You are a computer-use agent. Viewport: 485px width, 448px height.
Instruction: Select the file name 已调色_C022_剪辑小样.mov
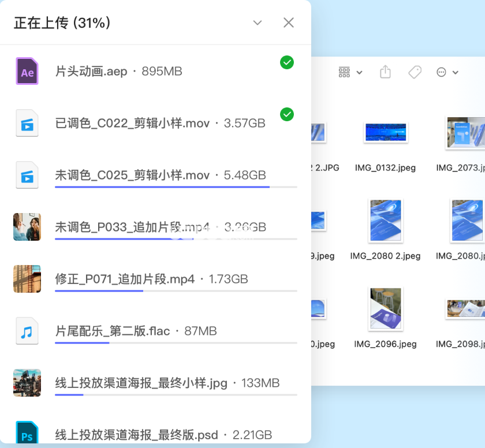tap(132, 124)
